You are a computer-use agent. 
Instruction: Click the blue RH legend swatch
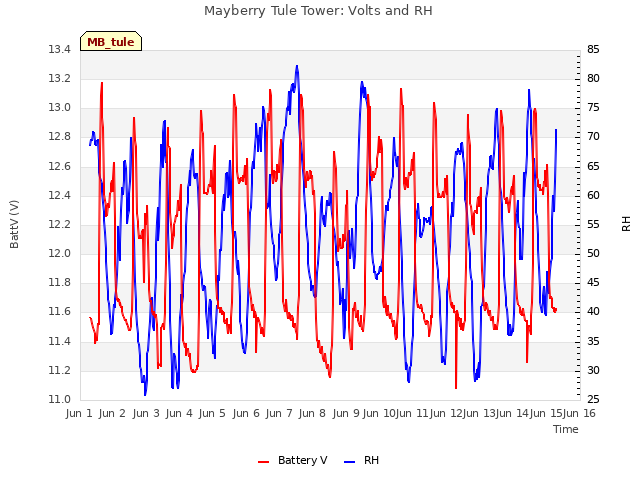click(349, 462)
